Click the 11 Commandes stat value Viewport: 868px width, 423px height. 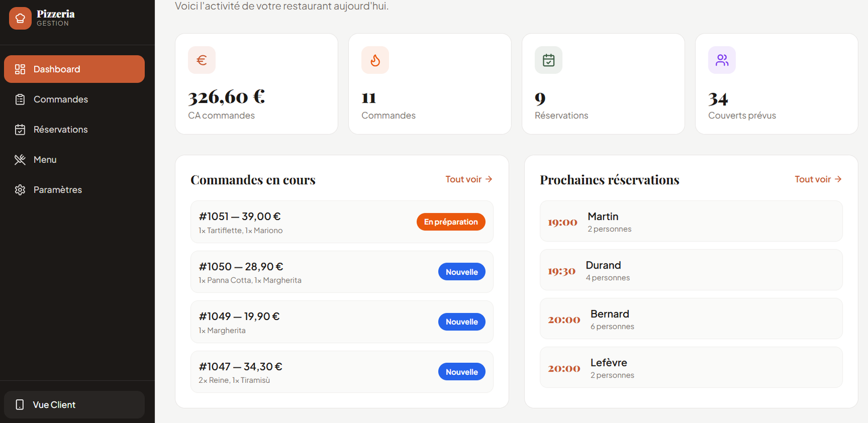[x=369, y=98]
